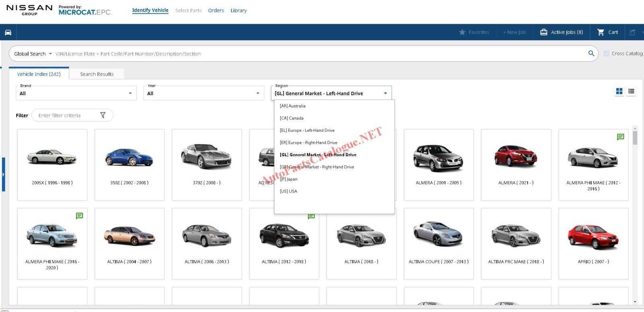Select [US] USA region option
644x312 pixels.
tap(334, 191)
